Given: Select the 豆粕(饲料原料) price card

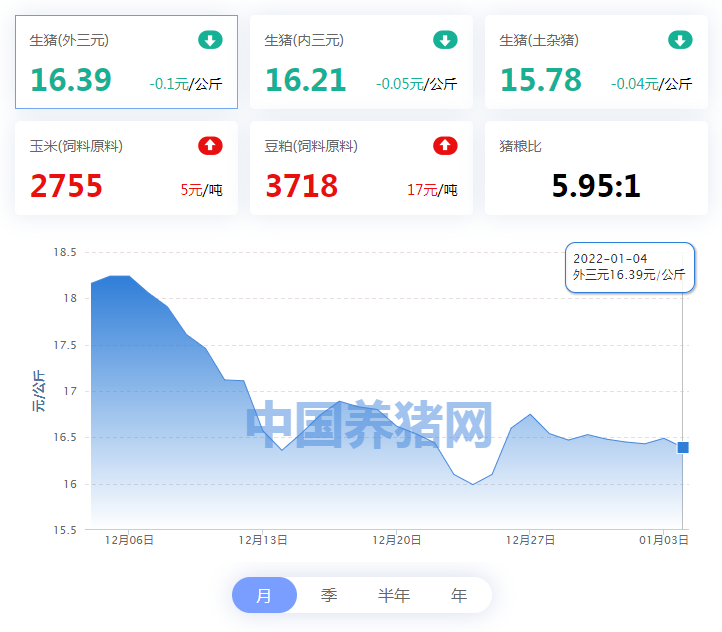Looking at the screenshot, I should click(x=361, y=168).
